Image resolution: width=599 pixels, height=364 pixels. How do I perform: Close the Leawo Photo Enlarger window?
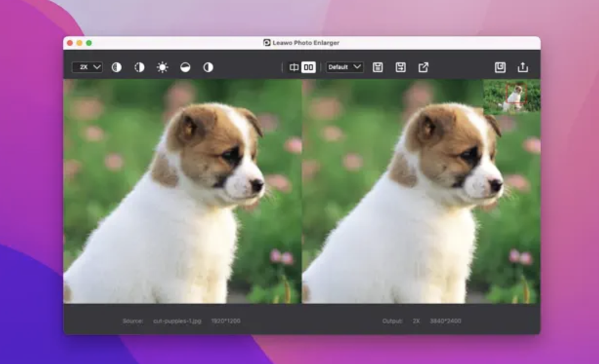coord(70,43)
